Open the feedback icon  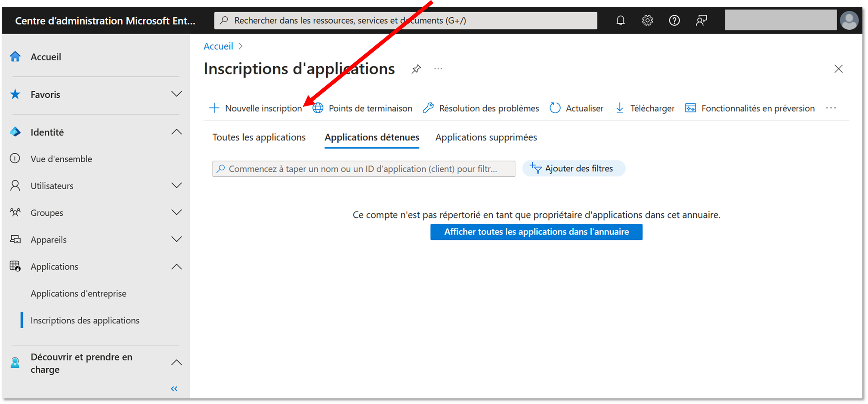pyautogui.click(x=701, y=20)
